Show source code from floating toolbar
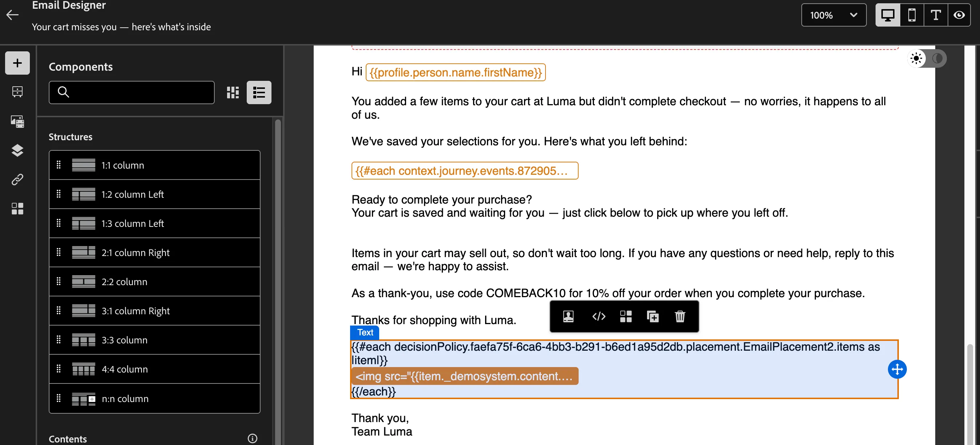Viewport: 980px width, 445px height. [x=599, y=316]
